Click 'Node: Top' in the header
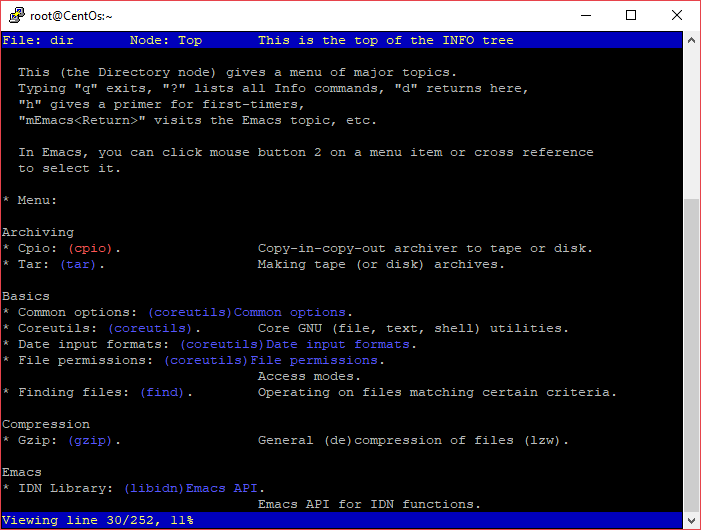 [x=166, y=40]
